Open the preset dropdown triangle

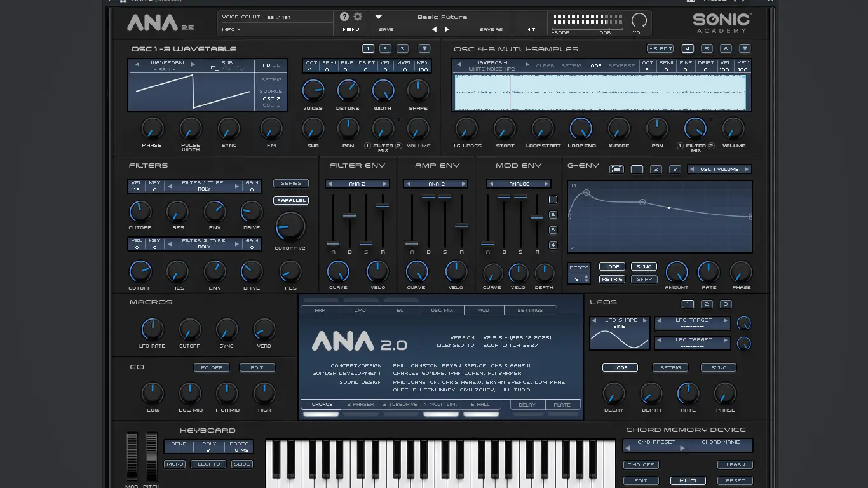click(x=379, y=17)
